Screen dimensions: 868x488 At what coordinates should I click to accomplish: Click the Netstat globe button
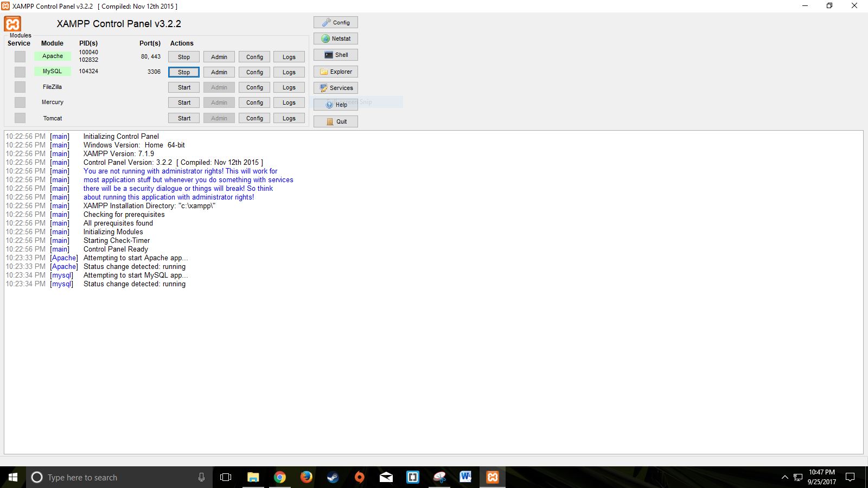click(x=335, y=38)
